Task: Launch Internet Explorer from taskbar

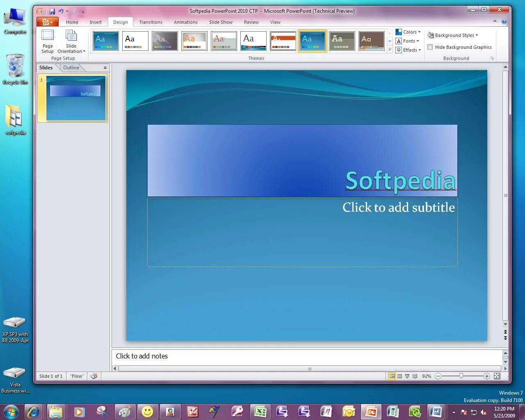Action: (x=33, y=411)
